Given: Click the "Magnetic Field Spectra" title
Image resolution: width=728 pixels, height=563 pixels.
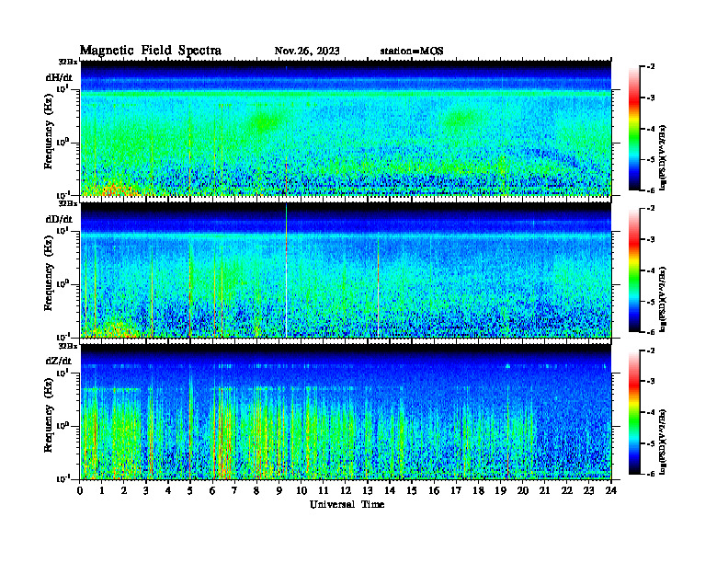Looking at the screenshot, I should pyautogui.click(x=151, y=51).
